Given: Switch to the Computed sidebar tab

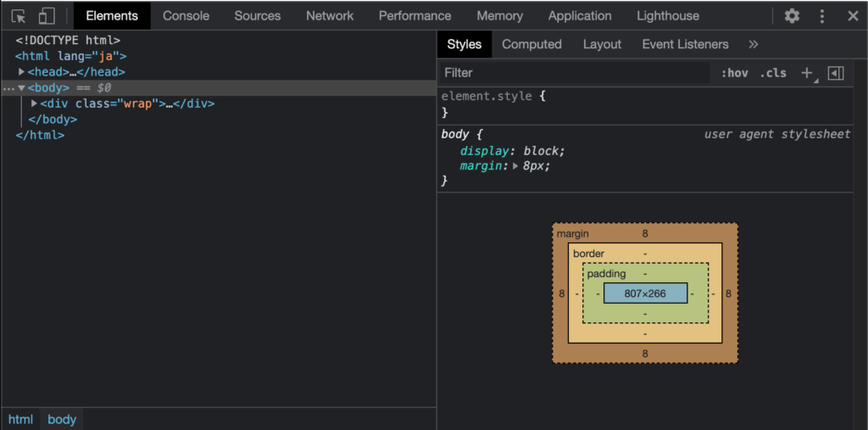Looking at the screenshot, I should (532, 44).
